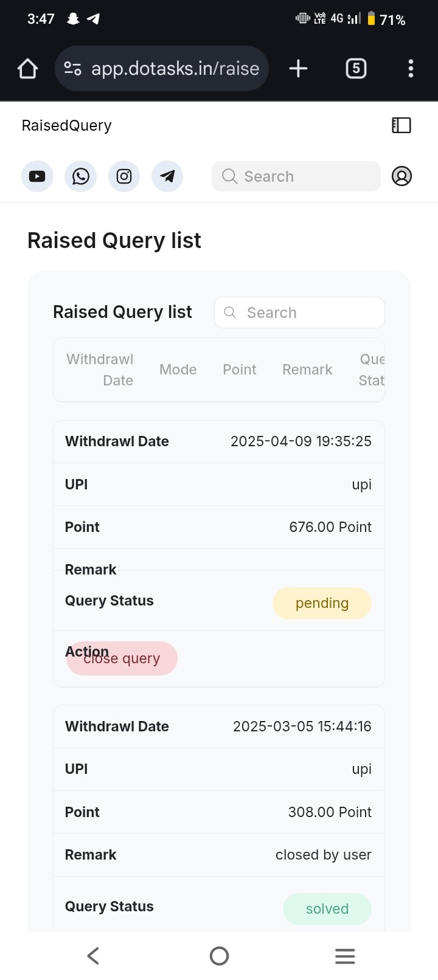Viewport: 438px width, 980px height.
Task: Click the Remark column header
Action: click(x=307, y=370)
